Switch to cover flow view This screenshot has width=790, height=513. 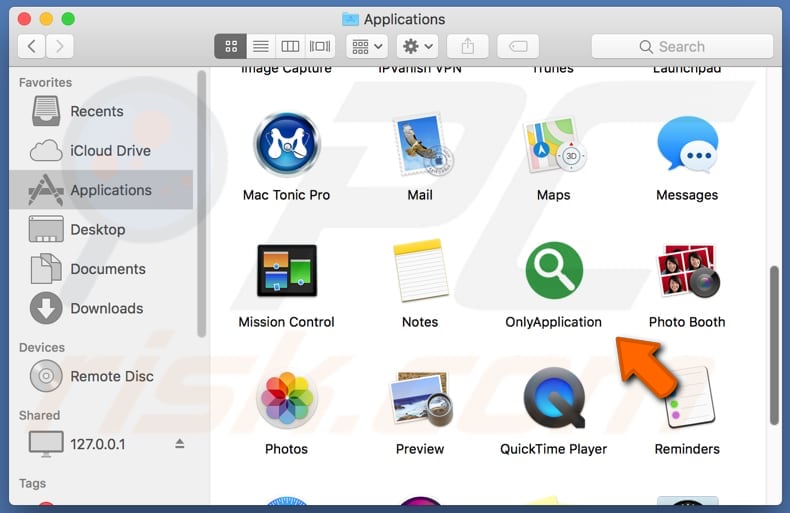pyautogui.click(x=320, y=46)
